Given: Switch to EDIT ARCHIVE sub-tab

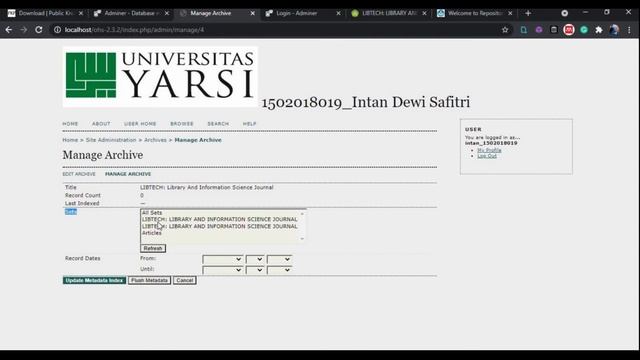Looking at the screenshot, I should pyautogui.click(x=79, y=174).
